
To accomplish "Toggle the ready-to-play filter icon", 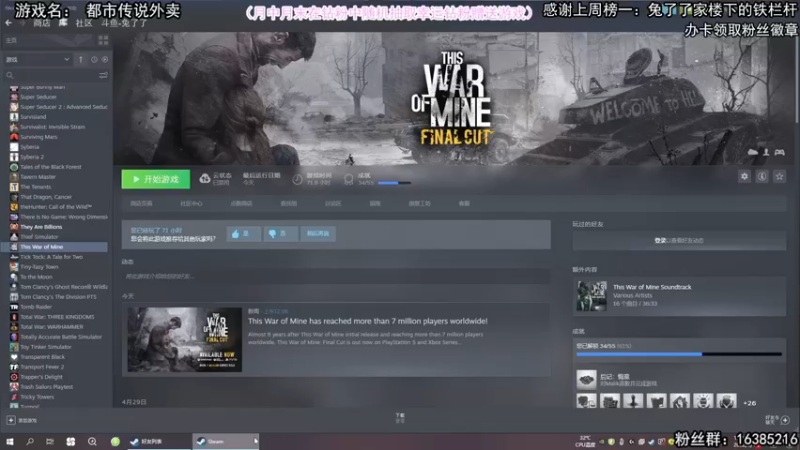I will click(105, 60).
